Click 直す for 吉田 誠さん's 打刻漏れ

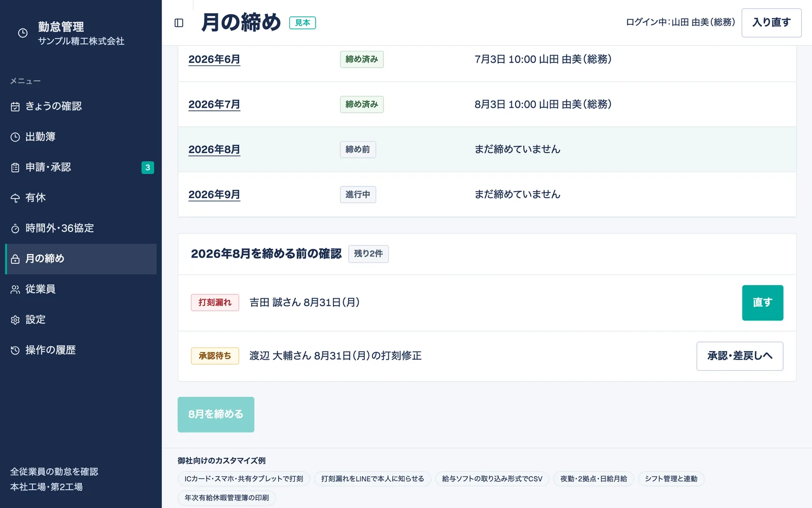pyautogui.click(x=762, y=303)
